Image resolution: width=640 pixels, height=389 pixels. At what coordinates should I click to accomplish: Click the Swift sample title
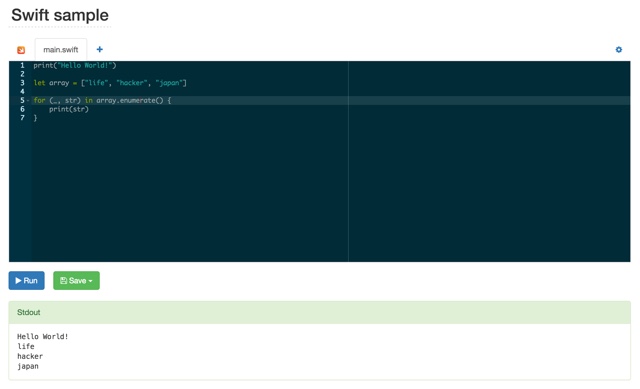coord(60,15)
